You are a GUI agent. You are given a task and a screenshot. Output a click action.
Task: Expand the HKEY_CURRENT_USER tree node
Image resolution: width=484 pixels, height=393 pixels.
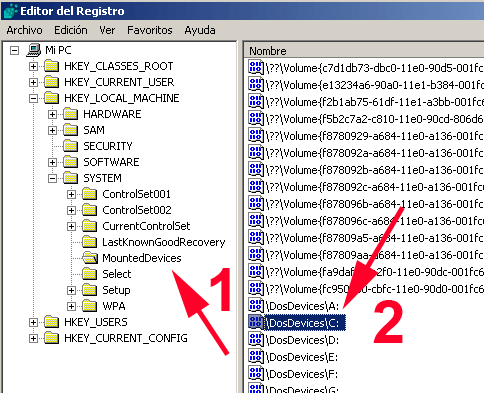33,82
